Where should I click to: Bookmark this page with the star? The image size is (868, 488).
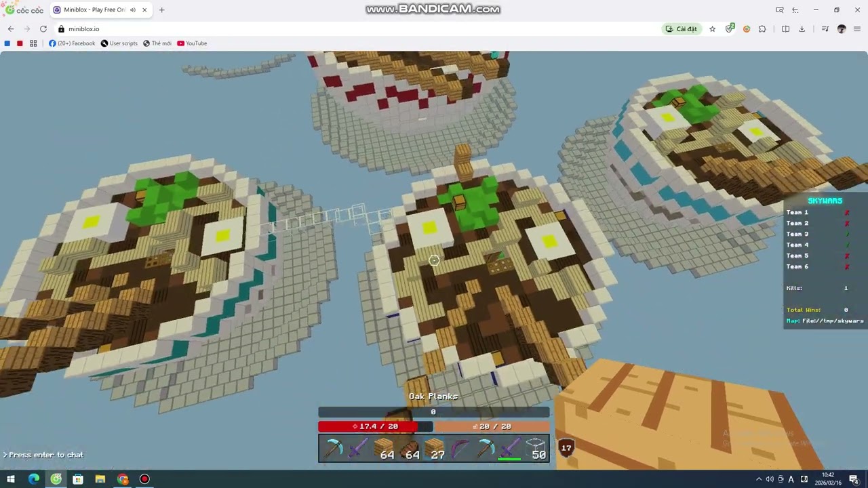pyautogui.click(x=712, y=29)
